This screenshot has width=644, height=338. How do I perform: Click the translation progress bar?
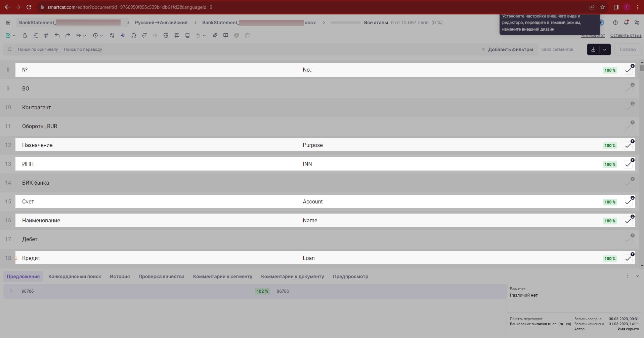pyautogui.click(x=345, y=23)
